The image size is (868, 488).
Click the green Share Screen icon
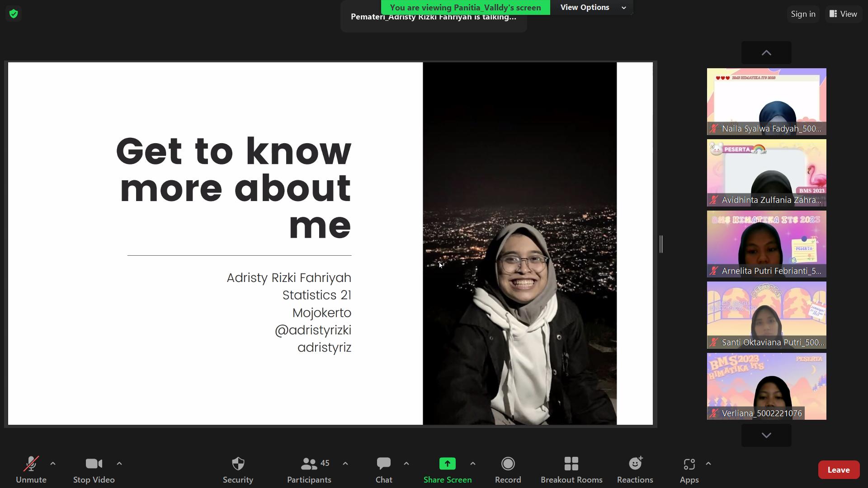point(447,464)
